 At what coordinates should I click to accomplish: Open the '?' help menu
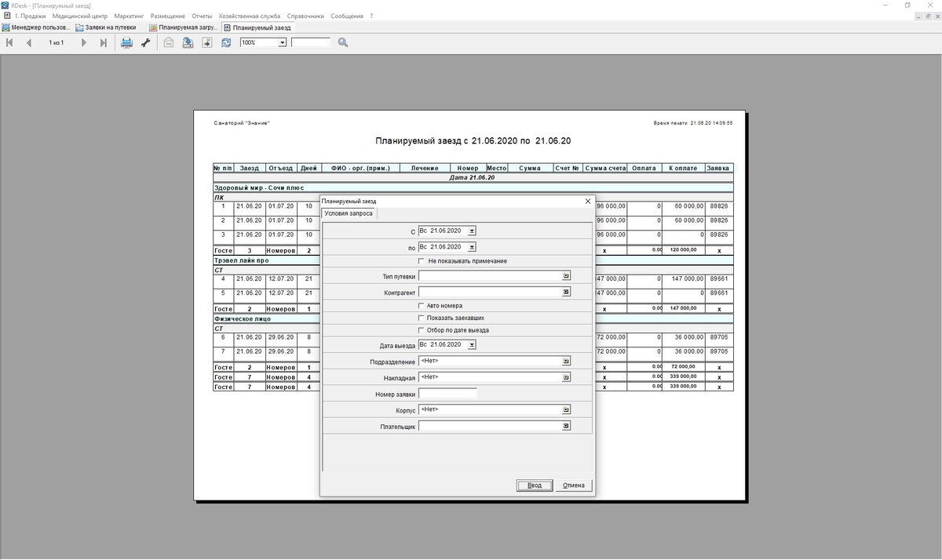371,16
